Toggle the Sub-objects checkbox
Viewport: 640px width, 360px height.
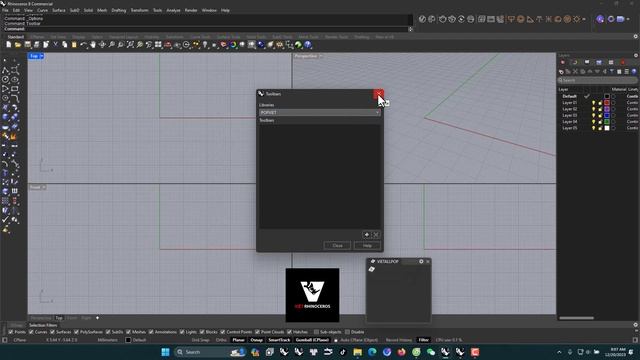pos(316,332)
